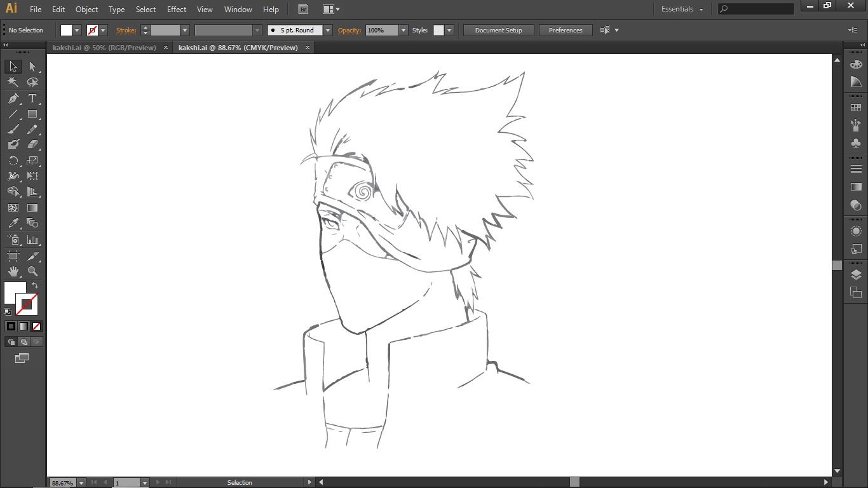Screen dimensions: 868x488
Task: Select the Rotate tool
Action: pyautogui.click(x=13, y=161)
